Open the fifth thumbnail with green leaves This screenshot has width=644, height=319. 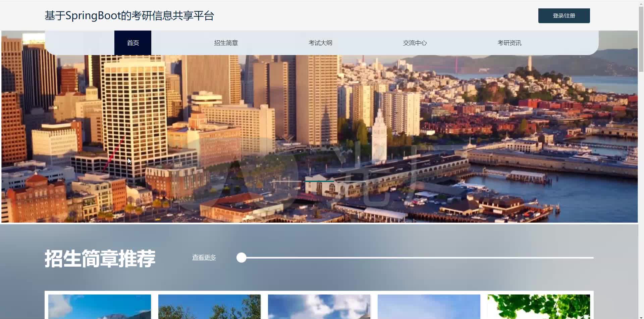(539, 307)
